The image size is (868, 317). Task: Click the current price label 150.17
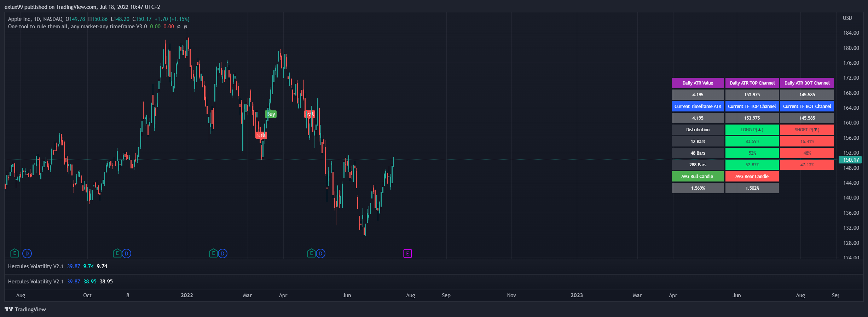[851, 160]
